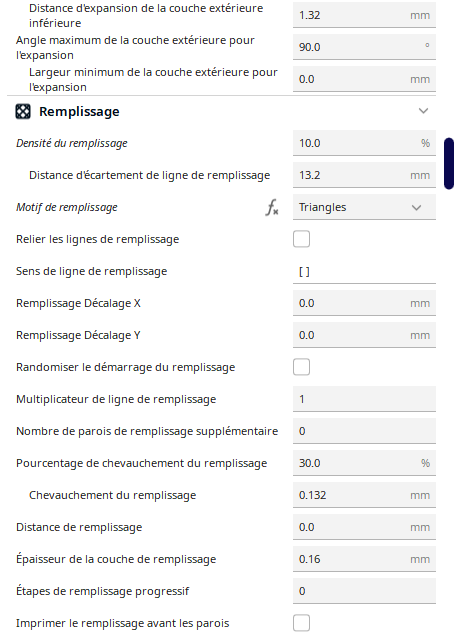Viewport: 461px width, 638px height.
Task: Click the Remplissage Décalage Y input
Action: click(364, 335)
